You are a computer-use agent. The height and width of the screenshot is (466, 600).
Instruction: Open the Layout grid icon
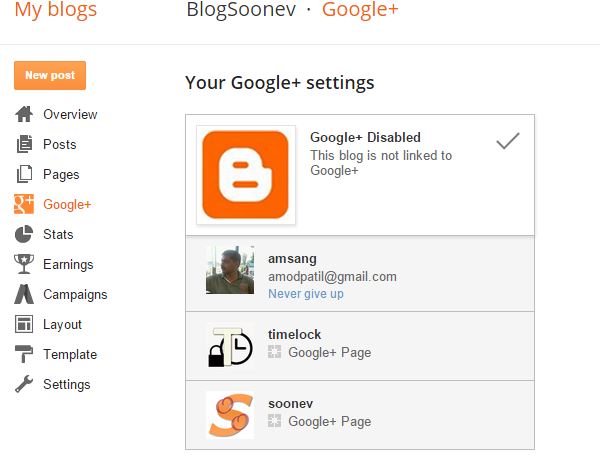coord(24,324)
